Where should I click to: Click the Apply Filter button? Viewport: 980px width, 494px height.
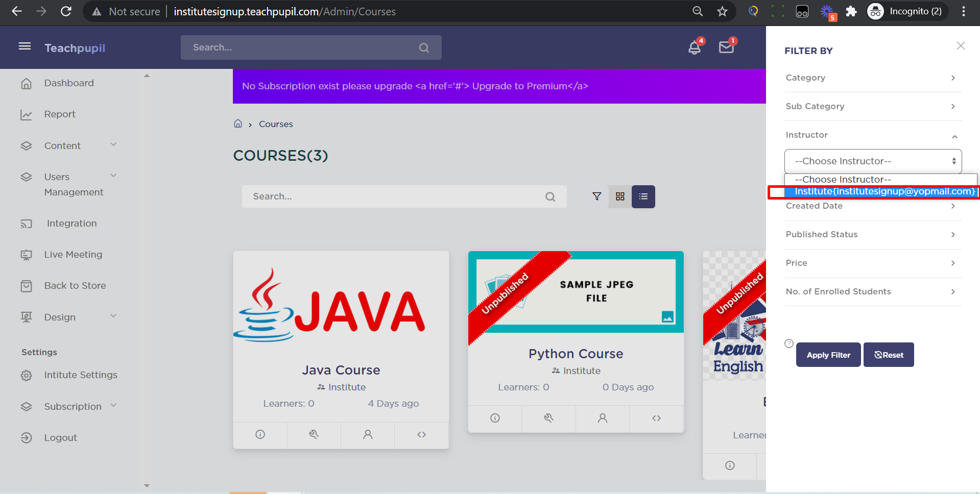(828, 355)
